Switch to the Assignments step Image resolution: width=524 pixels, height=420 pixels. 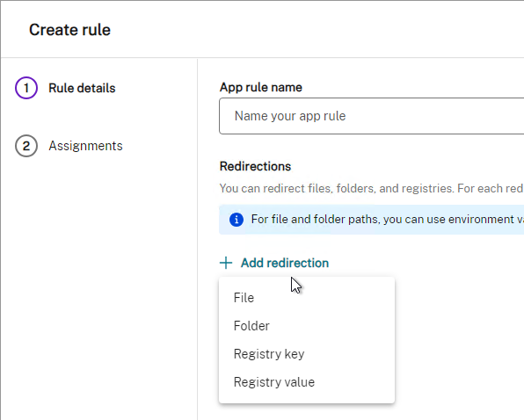pyautogui.click(x=85, y=146)
